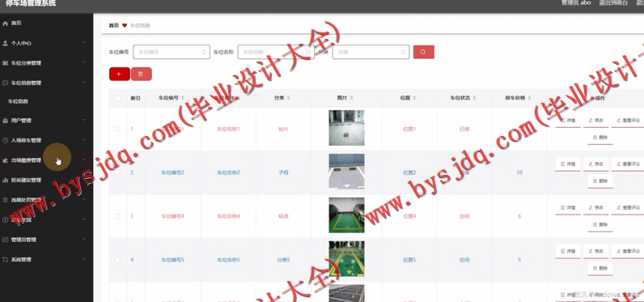Open the green parking thumbnail in row 车位编号4

(346, 215)
